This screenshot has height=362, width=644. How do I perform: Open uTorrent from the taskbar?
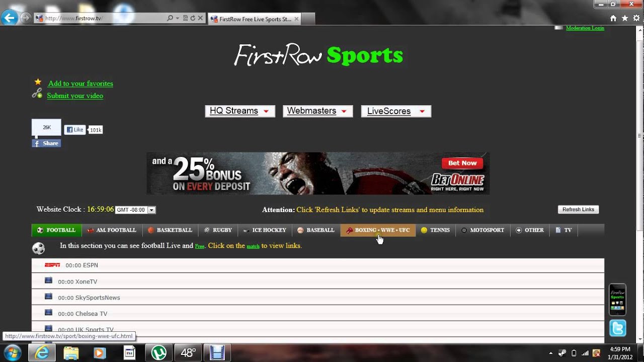pos(159,353)
